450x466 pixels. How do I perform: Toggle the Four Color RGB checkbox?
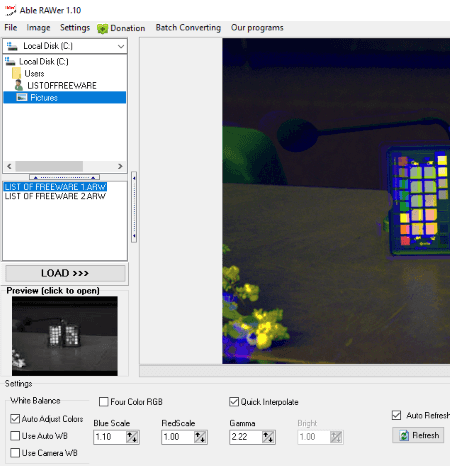[x=104, y=402]
